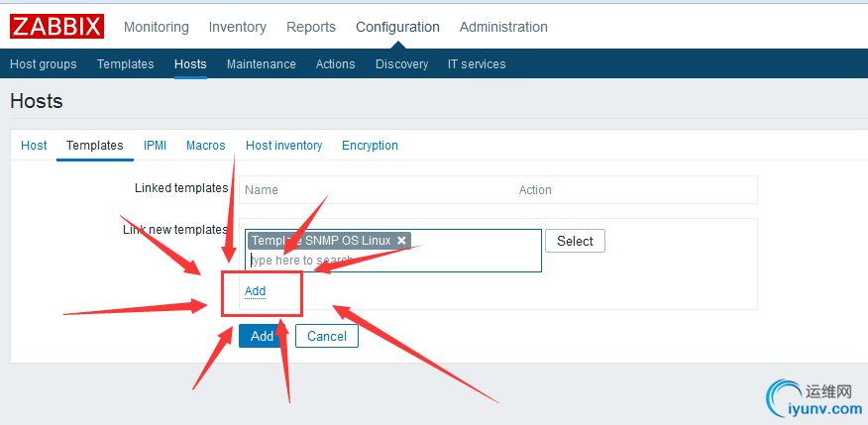The width and height of the screenshot is (868, 425).
Task: Open the Inventory menu
Action: point(238,27)
